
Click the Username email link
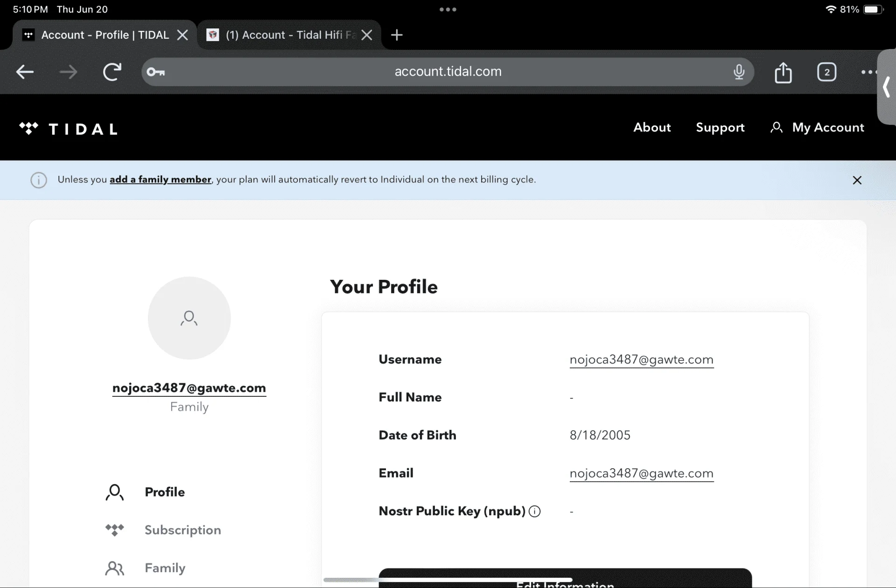pyautogui.click(x=641, y=360)
